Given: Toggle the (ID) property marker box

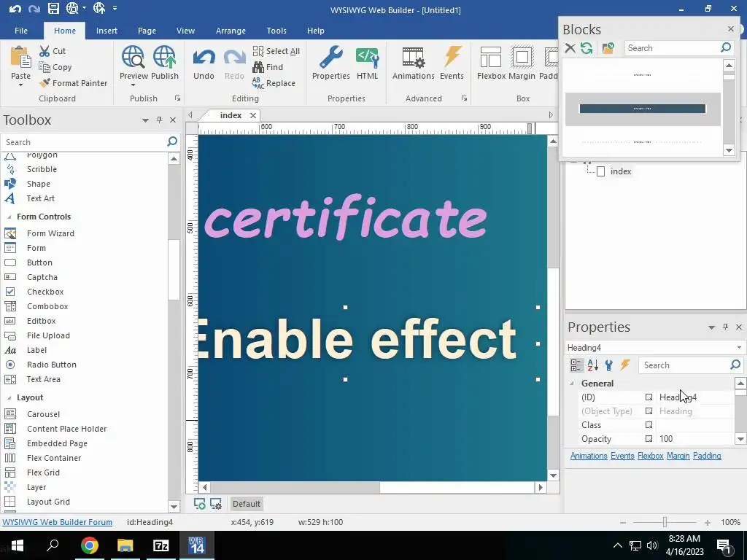Looking at the screenshot, I should click(649, 397).
